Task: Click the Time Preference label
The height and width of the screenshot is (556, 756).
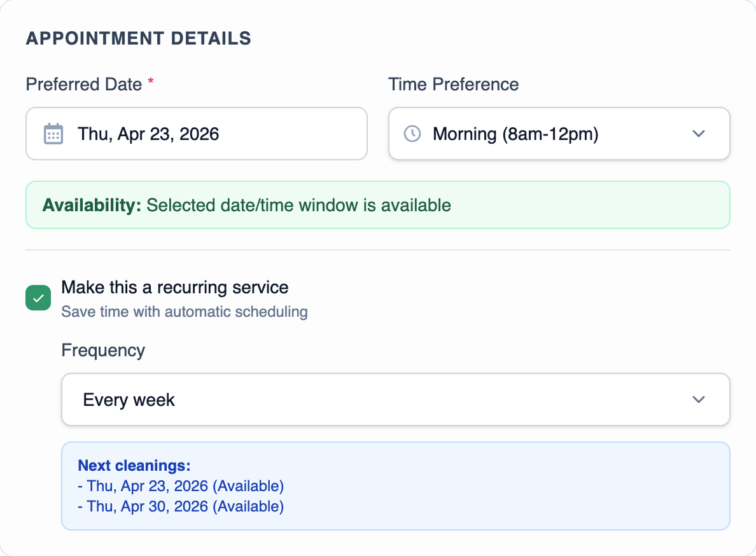Action: [454, 84]
